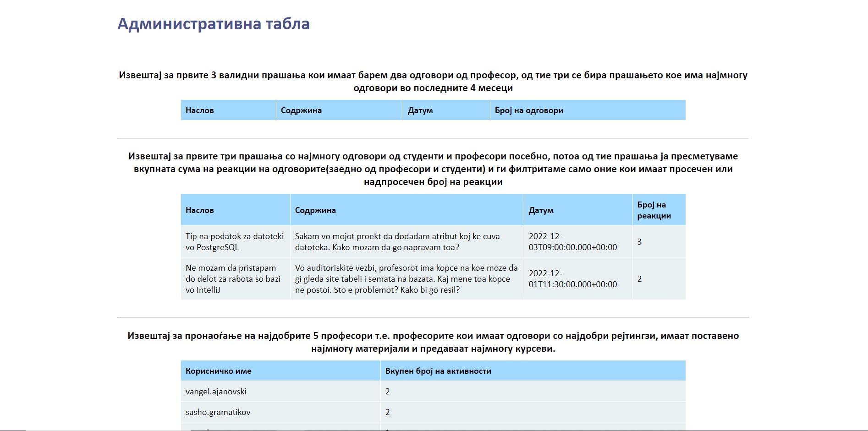Click the reaction count 3 in the PostgreSQL row
The width and height of the screenshot is (868, 431).
point(639,242)
